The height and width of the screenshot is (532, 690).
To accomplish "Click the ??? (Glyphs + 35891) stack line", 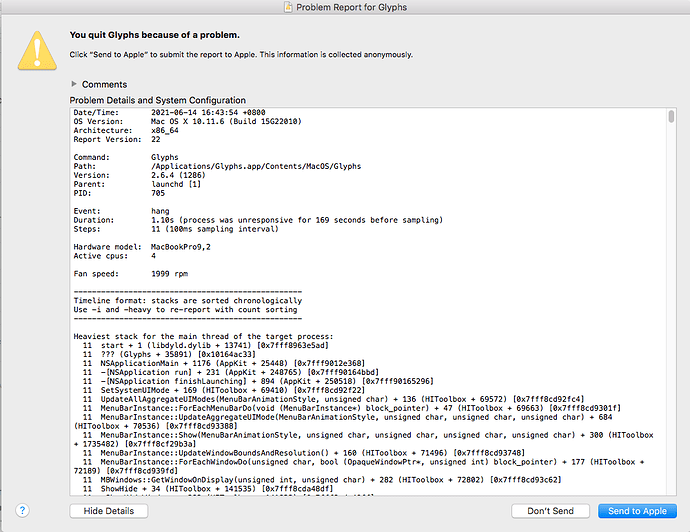I will (169, 354).
